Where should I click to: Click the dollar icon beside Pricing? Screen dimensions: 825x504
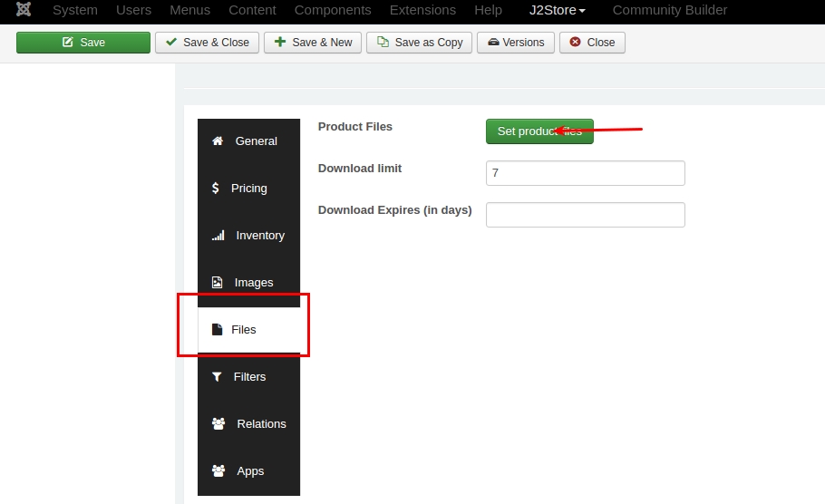point(215,188)
